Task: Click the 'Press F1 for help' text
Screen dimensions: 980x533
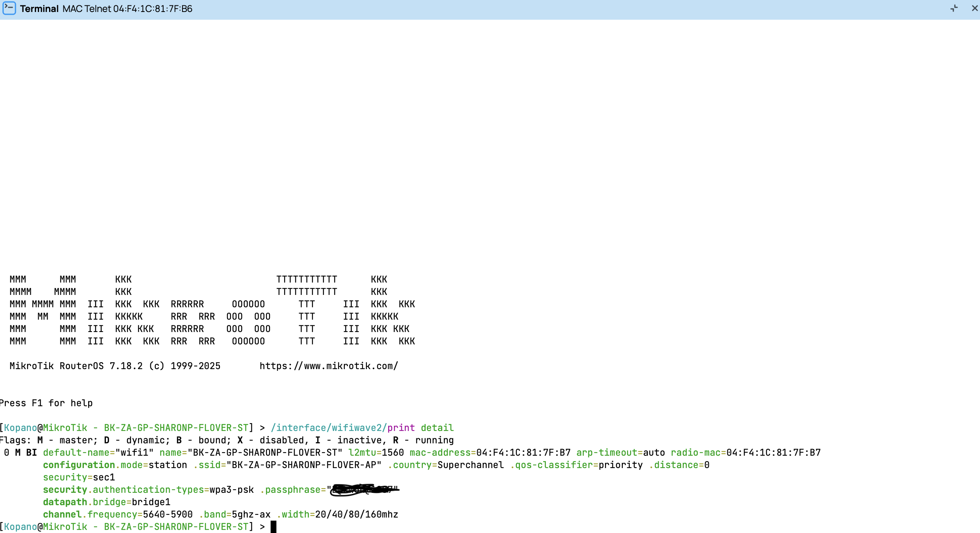Action: point(46,403)
